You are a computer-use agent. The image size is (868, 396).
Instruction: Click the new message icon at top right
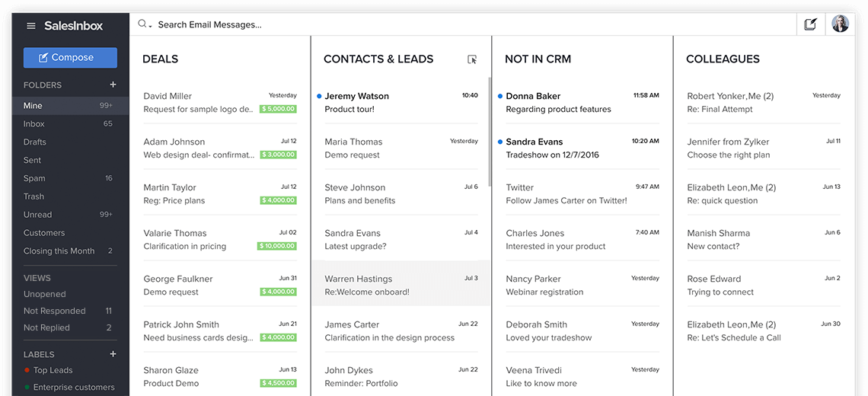pos(810,24)
